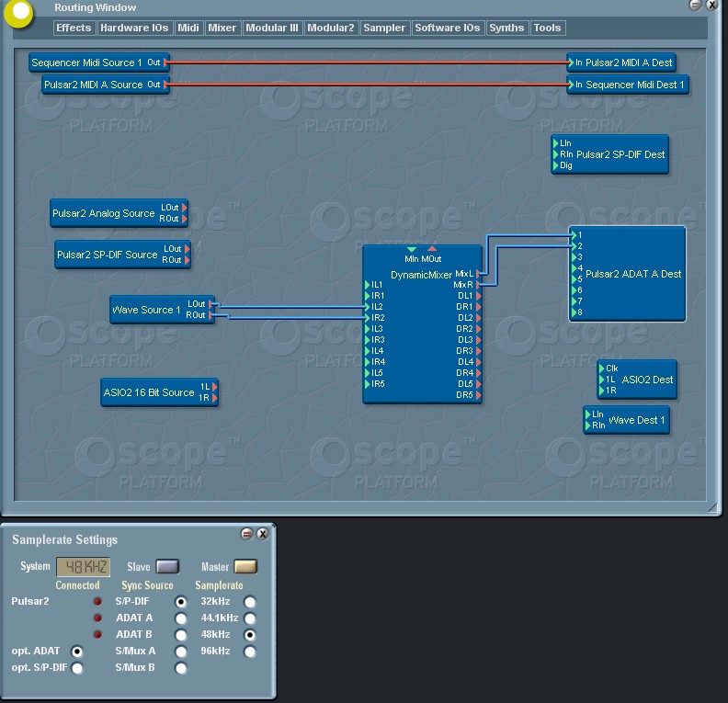
Task: Click the ASIO2 Dest Clk input port
Action: click(601, 369)
